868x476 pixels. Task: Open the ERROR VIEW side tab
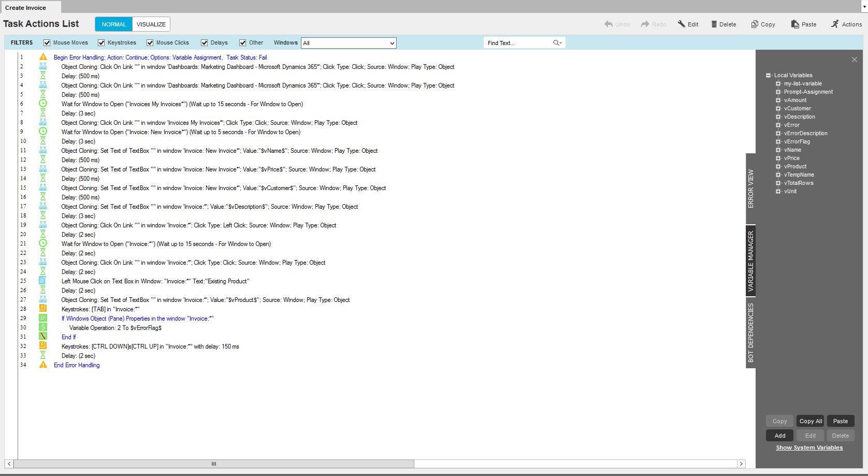750,189
